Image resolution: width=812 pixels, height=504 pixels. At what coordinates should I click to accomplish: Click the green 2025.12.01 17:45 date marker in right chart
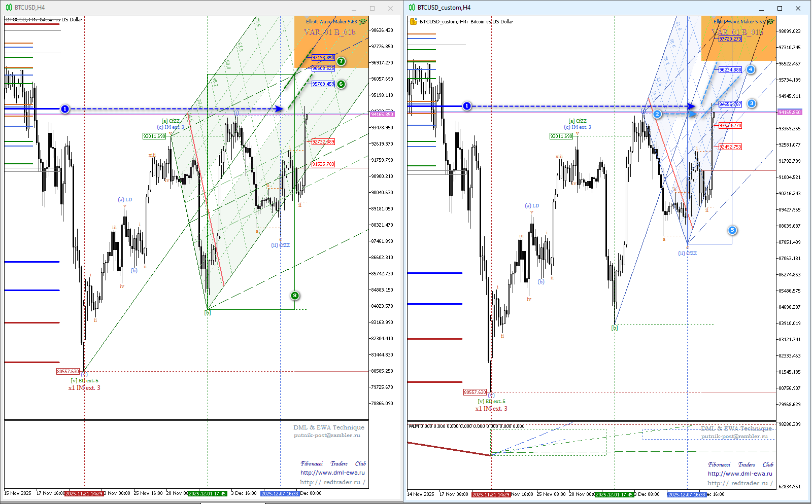[x=614, y=494]
